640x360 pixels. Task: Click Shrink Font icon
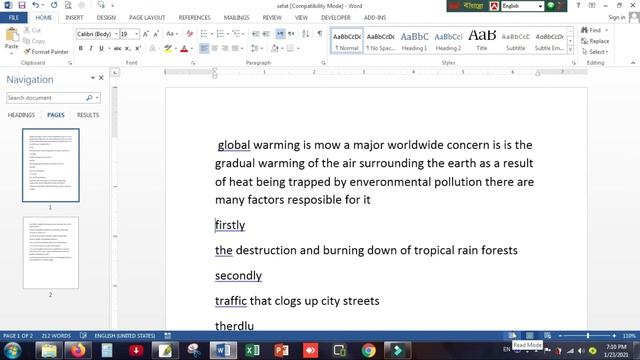pyautogui.click(x=156, y=34)
